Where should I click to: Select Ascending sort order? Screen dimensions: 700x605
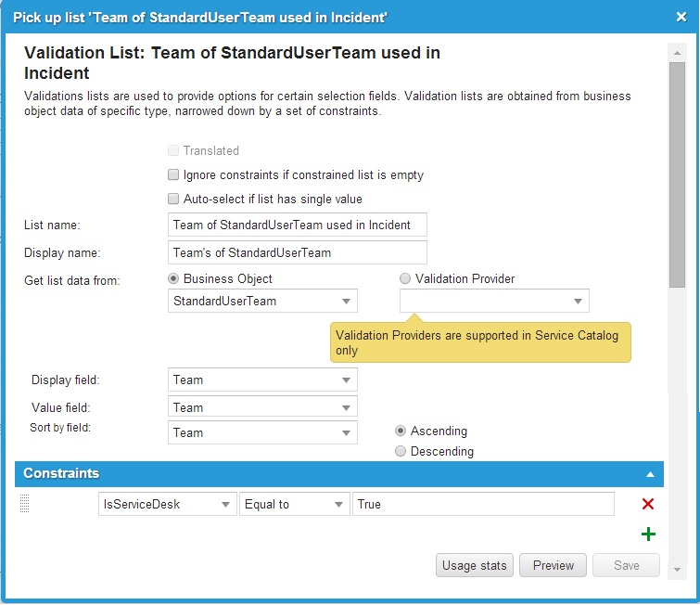click(401, 431)
